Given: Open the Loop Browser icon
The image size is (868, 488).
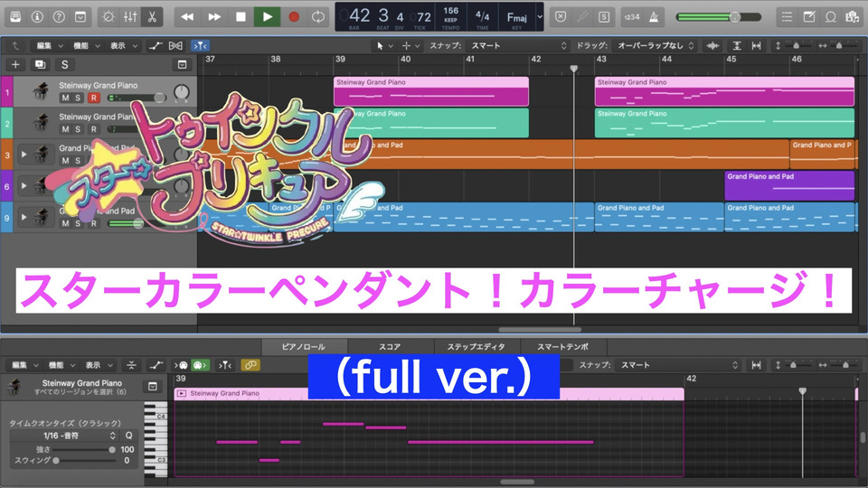Looking at the screenshot, I should coord(830,17).
